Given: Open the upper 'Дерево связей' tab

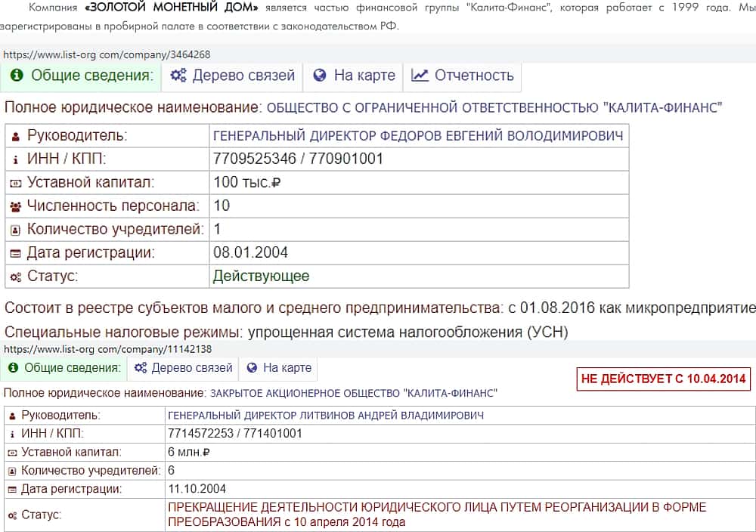Looking at the screenshot, I should pos(232,76).
